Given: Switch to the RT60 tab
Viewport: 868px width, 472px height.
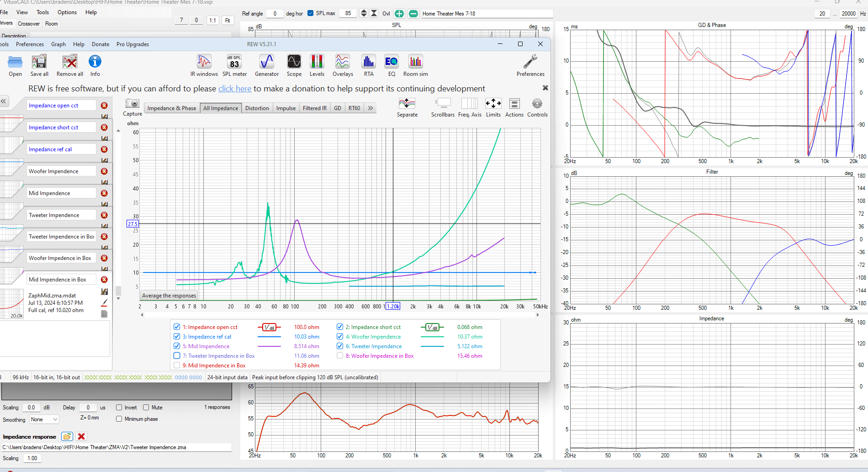Looking at the screenshot, I should click(x=355, y=108).
